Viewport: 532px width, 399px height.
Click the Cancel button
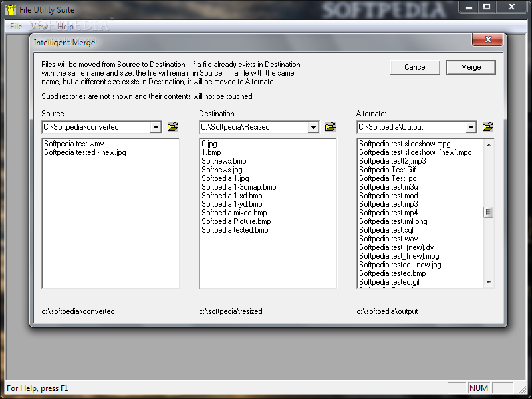415,67
